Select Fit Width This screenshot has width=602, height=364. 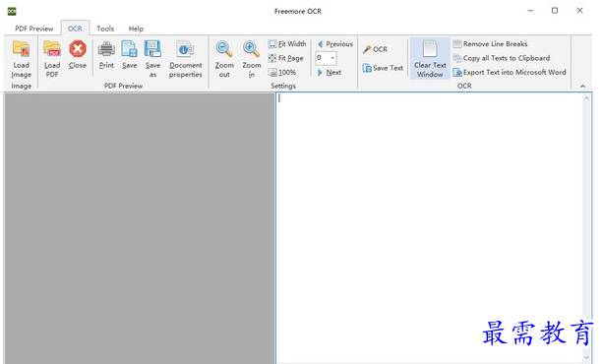287,43
